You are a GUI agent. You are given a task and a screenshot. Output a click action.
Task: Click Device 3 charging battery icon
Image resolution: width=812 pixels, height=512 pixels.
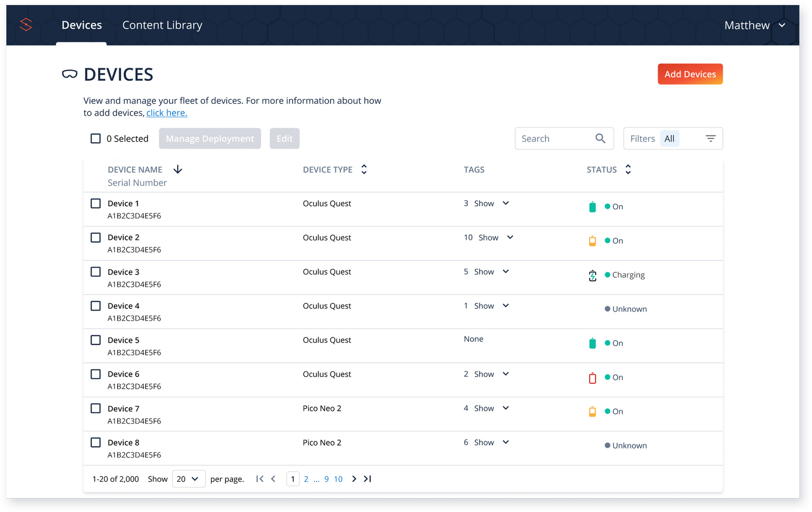point(592,276)
